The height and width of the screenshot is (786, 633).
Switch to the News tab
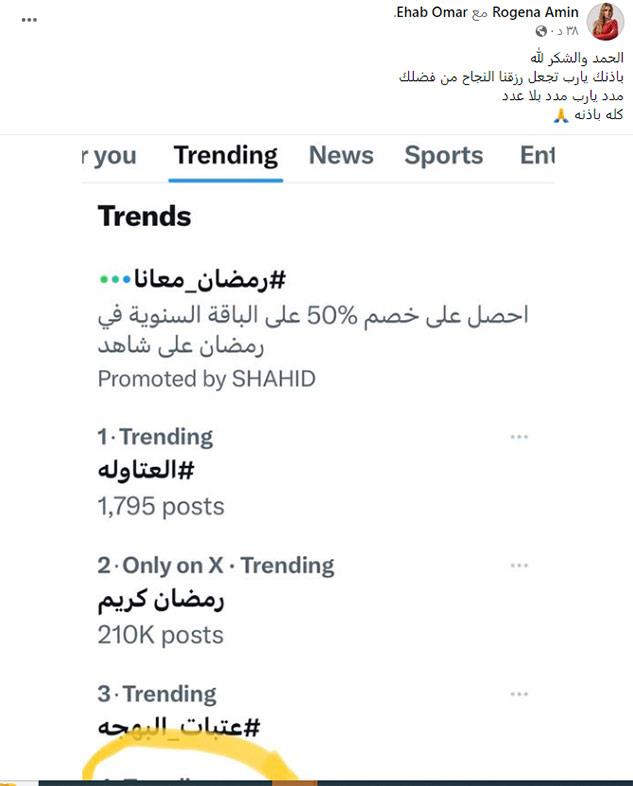340,155
